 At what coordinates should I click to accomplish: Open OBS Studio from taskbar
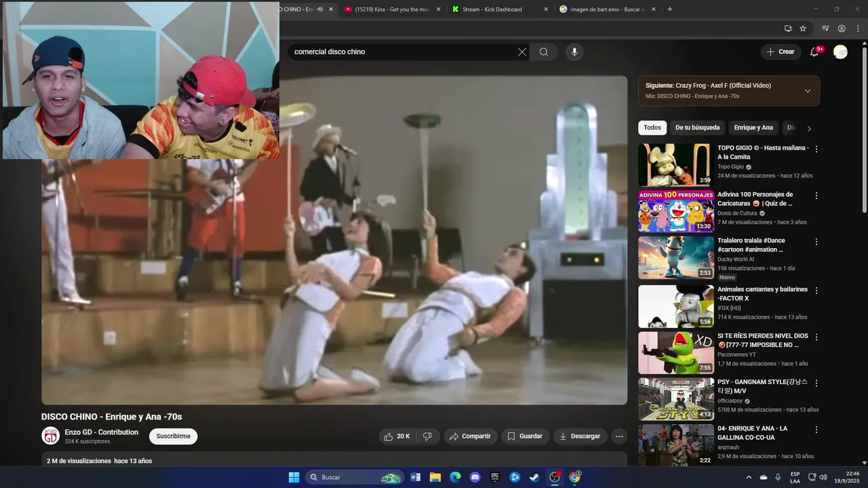click(555, 477)
